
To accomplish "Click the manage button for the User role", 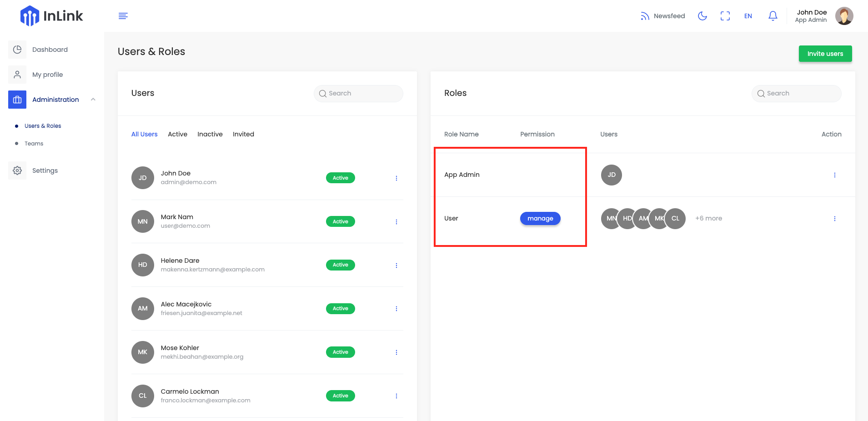I will point(540,218).
